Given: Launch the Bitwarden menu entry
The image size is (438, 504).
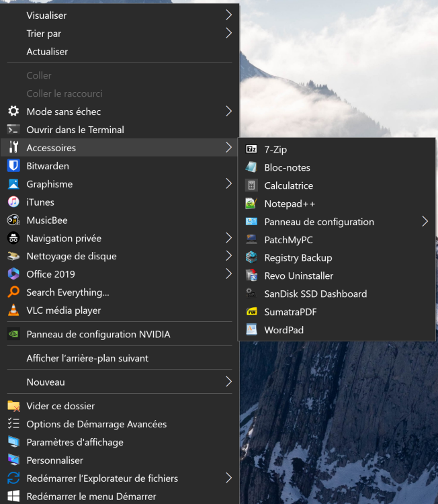Looking at the screenshot, I should (x=120, y=165).
